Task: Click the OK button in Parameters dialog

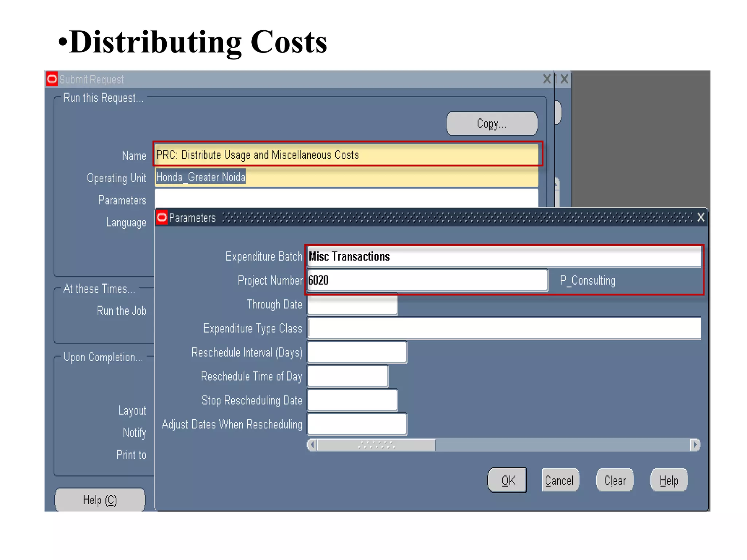Action: tap(507, 480)
